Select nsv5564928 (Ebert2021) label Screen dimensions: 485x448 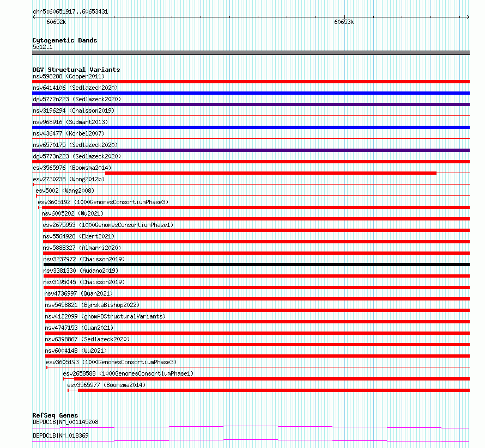[x=78, y=236]
